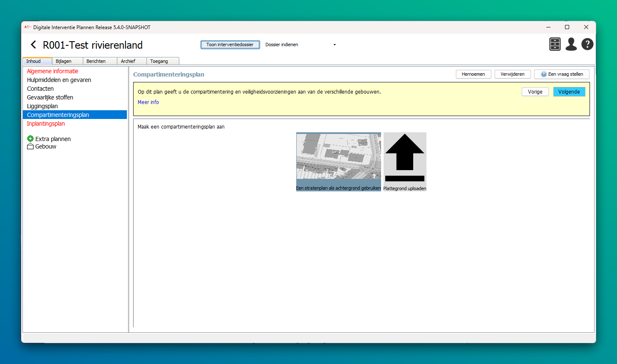Viewport: 617px width, 364px height.
Task: Go to the next step with Volgende
Action: [x=569, y=92]
